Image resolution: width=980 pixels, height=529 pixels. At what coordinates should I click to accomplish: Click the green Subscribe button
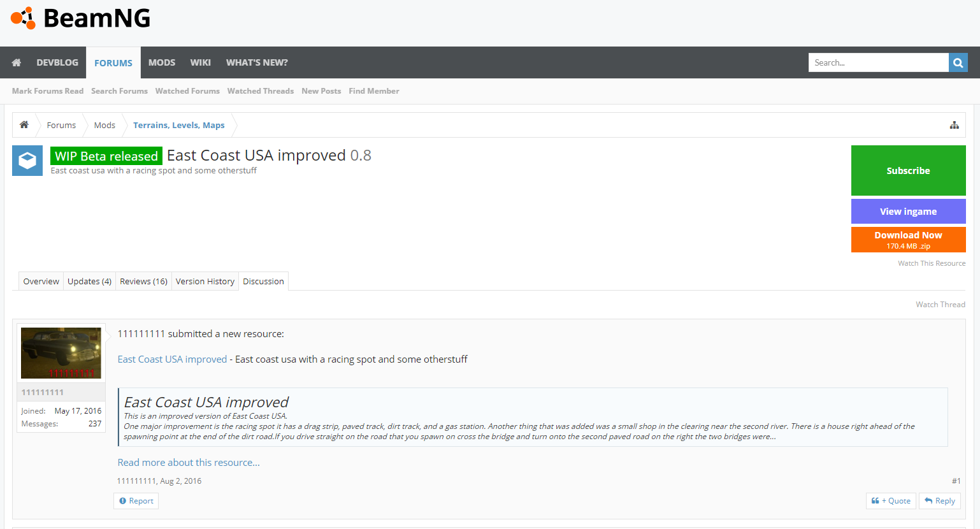[x=908, y=170]
